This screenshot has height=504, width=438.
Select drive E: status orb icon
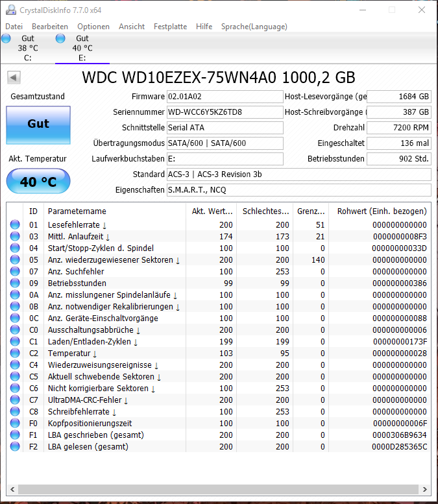click(60, 38)
